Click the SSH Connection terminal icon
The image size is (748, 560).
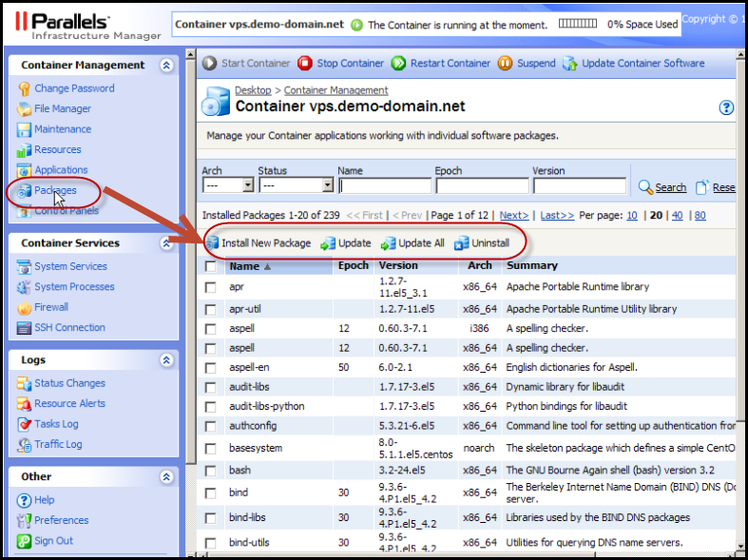[24, 328]
